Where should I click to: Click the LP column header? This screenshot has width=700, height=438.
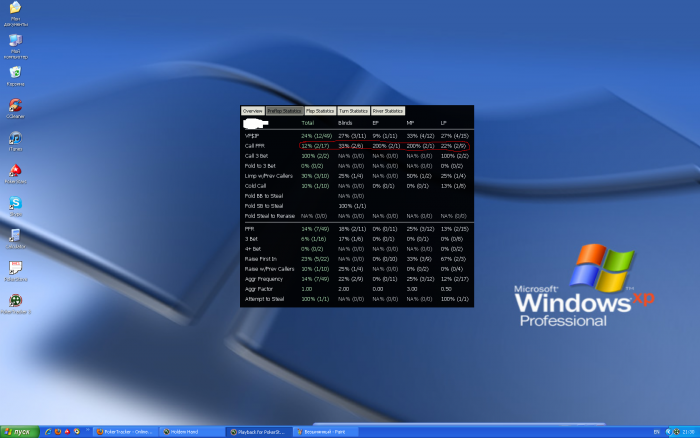tap(443, 123)
